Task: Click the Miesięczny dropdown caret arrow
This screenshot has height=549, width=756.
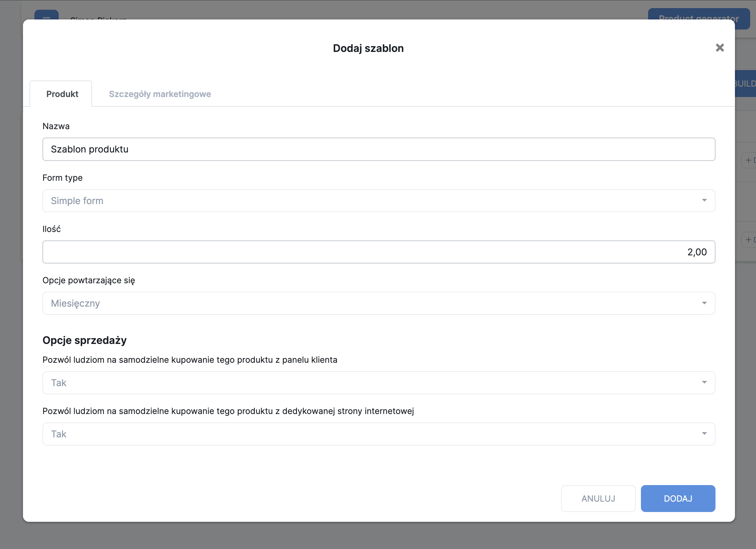Action: [x=704, y=303]
